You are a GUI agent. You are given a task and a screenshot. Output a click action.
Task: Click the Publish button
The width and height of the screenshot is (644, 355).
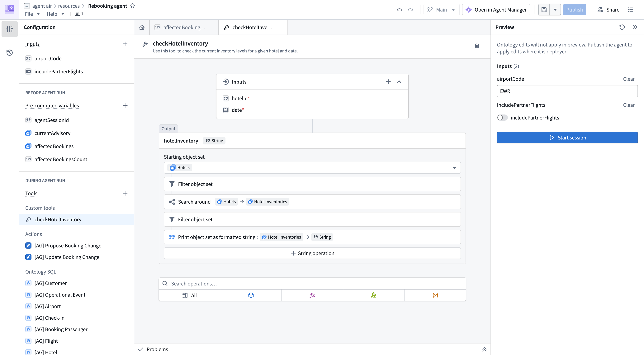pyautogui.click(x=574, y=10)
